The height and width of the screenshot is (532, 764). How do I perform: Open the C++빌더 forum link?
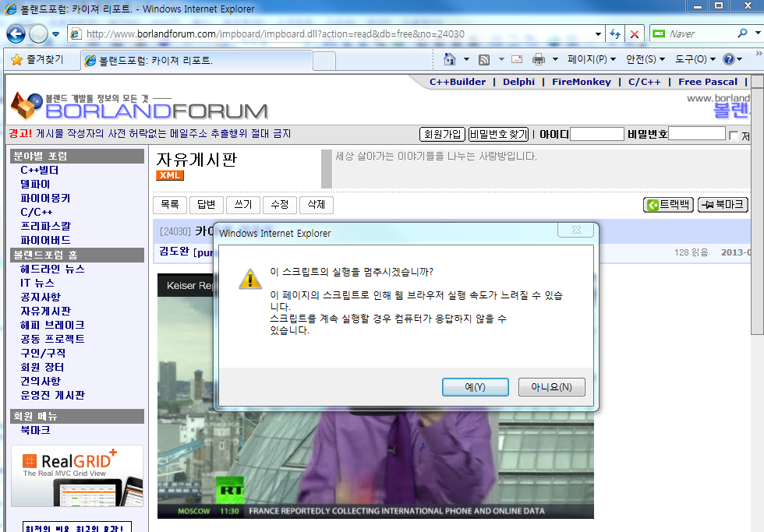coord(40,170)
